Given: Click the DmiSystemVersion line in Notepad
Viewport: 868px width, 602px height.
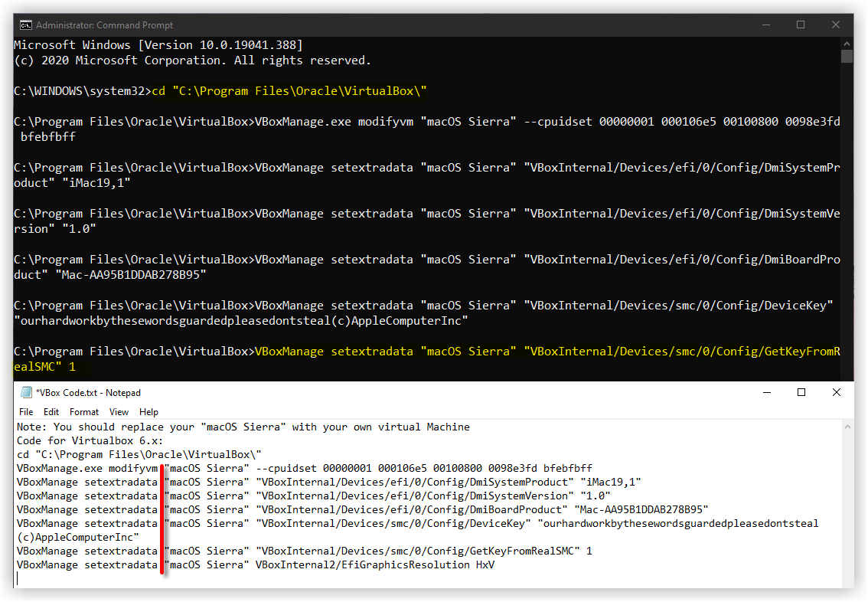Looking at the screenshot, I should coord(313,496).
